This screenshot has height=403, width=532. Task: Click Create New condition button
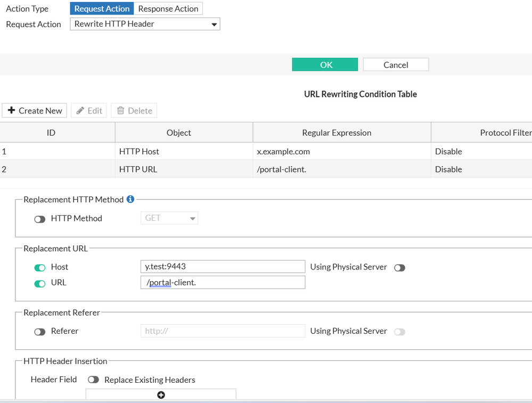pos(35,111)
